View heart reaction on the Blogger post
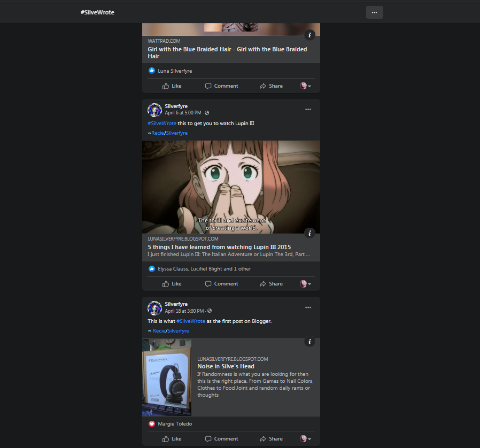 [x=151, y=424]
